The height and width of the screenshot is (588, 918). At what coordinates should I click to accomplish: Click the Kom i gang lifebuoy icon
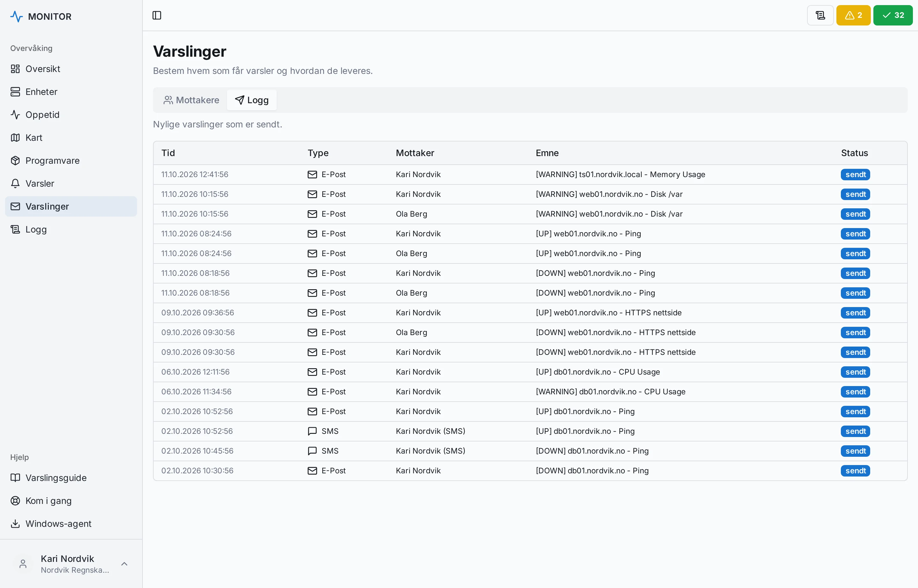15,500
